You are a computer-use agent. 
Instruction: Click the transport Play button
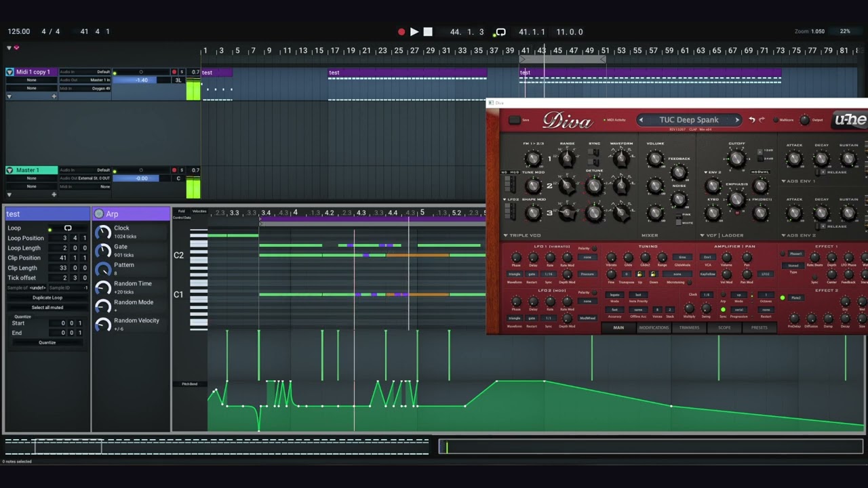click(x=414, y=32)
